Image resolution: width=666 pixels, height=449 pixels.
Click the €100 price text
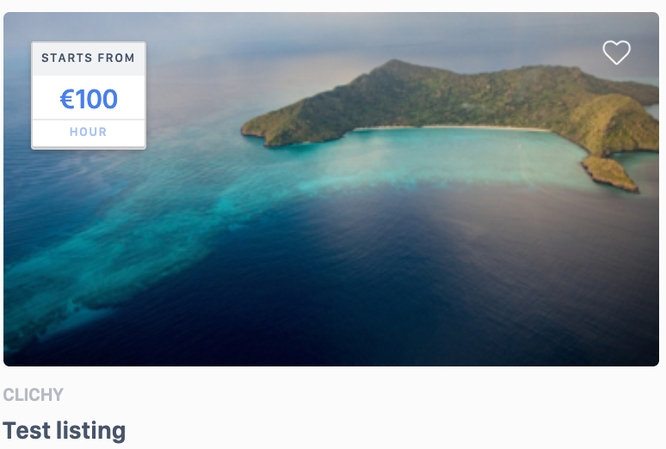[88, 99]
